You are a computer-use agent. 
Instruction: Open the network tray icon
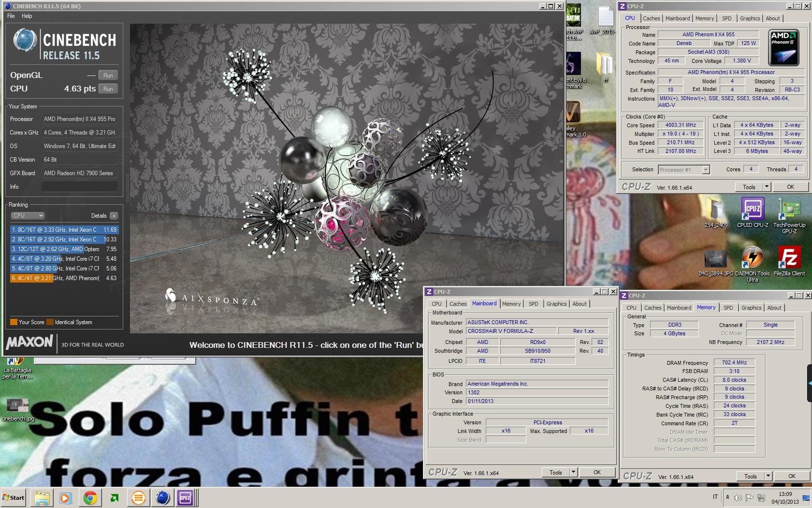tap(761, 497)
